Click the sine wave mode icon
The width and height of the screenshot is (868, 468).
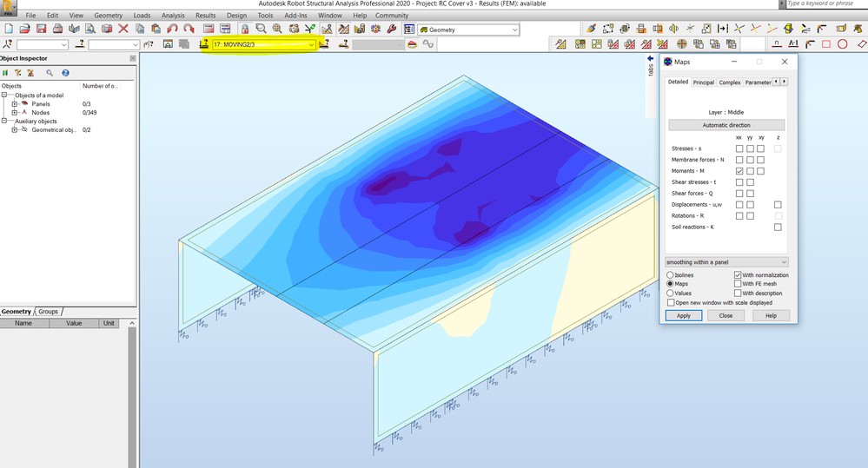click(x=427, y=44)
